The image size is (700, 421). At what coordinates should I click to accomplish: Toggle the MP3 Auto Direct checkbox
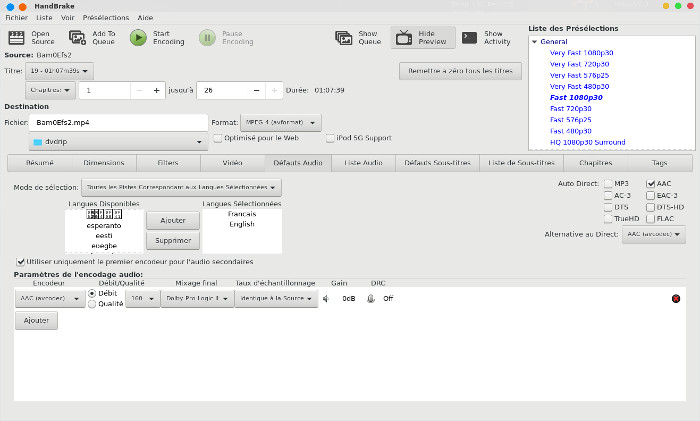(608, 184)
